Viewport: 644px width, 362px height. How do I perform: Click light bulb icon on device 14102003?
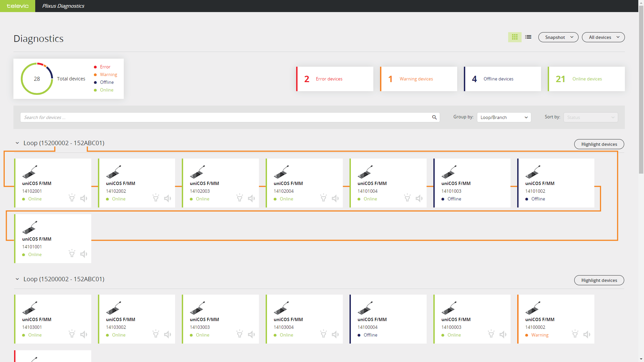point(239,198)
